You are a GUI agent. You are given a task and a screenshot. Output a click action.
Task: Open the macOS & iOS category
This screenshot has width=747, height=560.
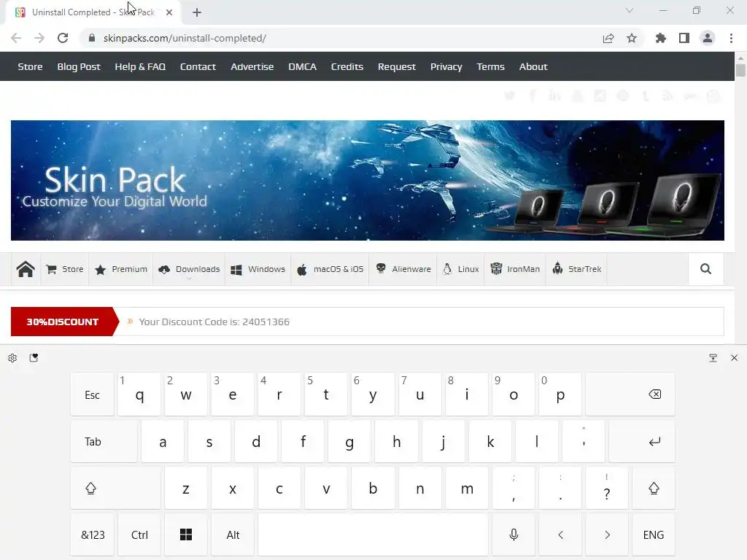click(330, 269)
